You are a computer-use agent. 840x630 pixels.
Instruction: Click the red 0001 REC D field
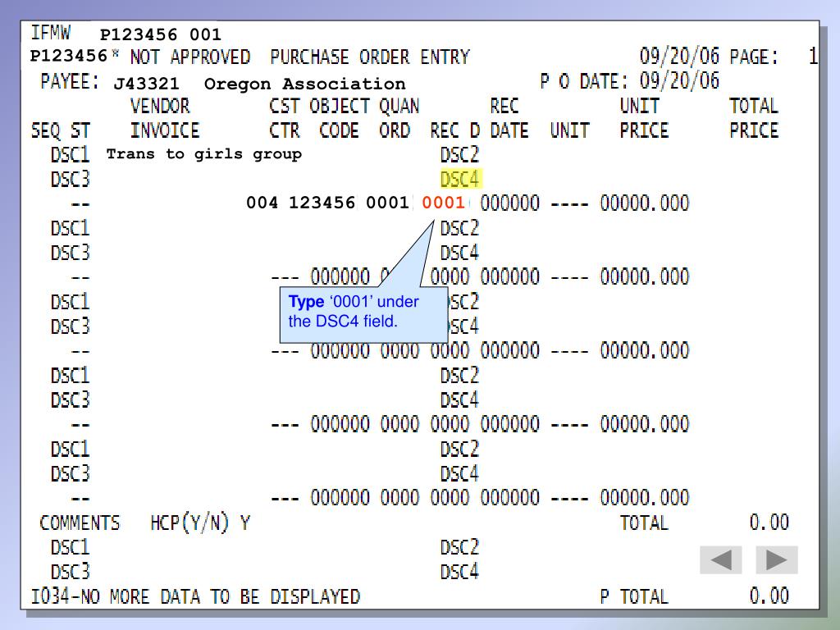[x=443, y=203]
